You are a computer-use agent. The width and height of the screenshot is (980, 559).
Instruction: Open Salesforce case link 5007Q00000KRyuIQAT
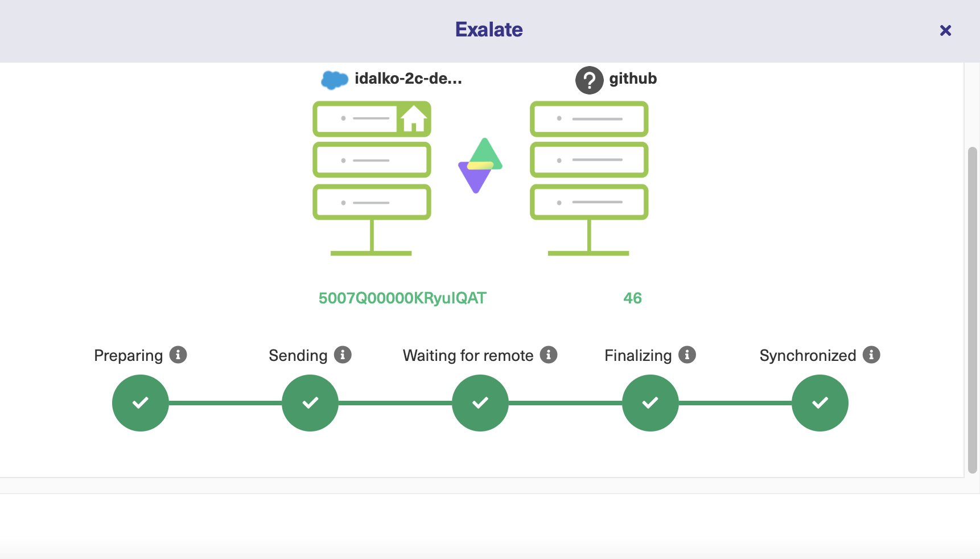point(402,298)
